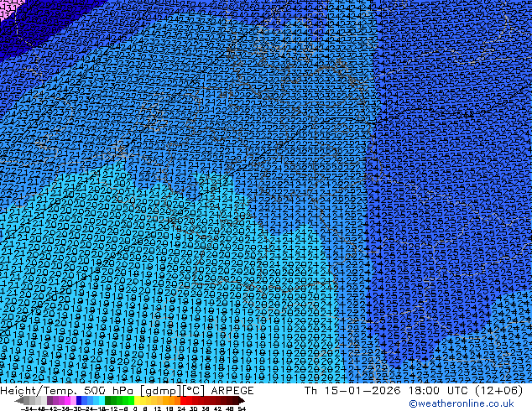This screenshot has height=411, width=532.
Task: Select the light pink legend swatch near -30
Action: pos(73,401)
